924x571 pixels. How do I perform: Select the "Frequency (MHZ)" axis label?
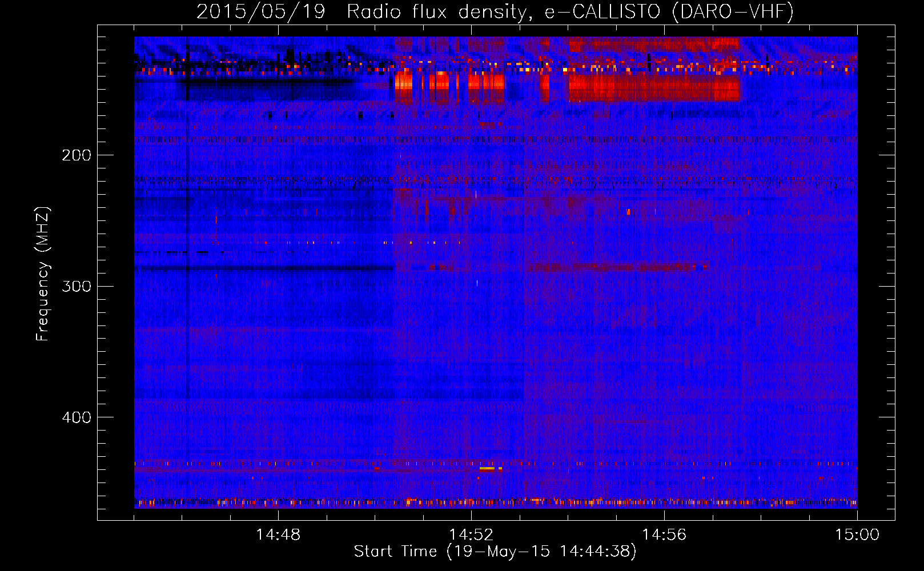pos(43,274)
